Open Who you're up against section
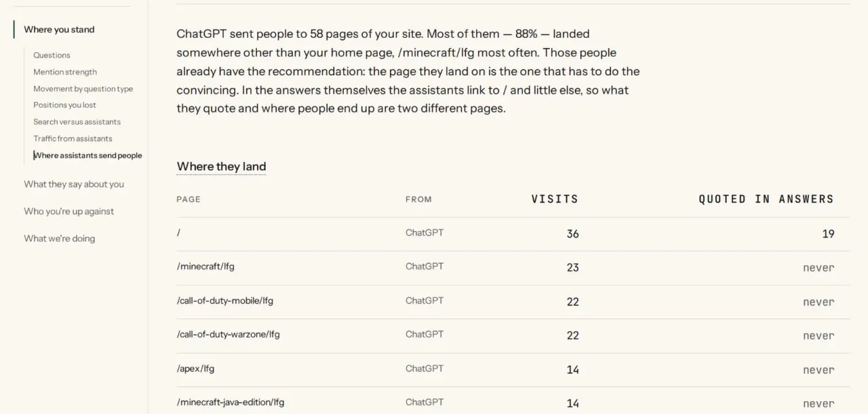Screen dimensions: 868x414 69,211
